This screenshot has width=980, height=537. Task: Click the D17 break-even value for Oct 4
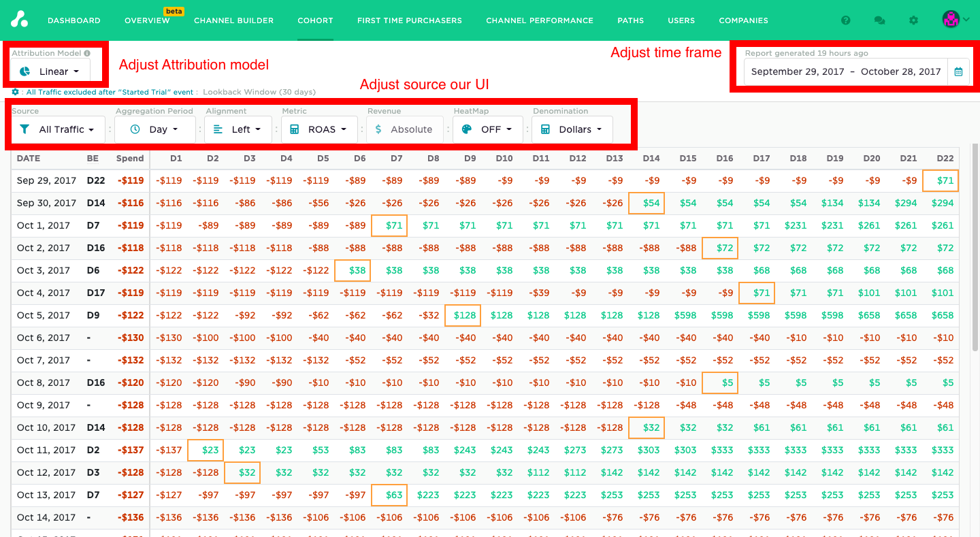coord(96,293)
